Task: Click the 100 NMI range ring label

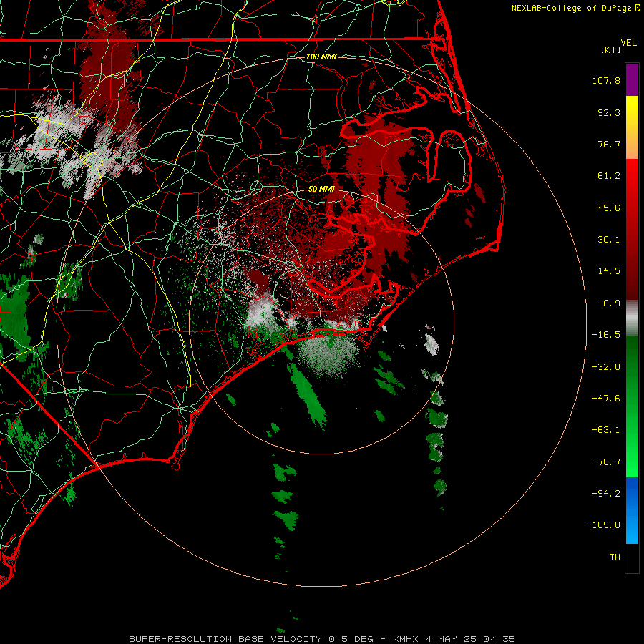Action: (321, 57)
